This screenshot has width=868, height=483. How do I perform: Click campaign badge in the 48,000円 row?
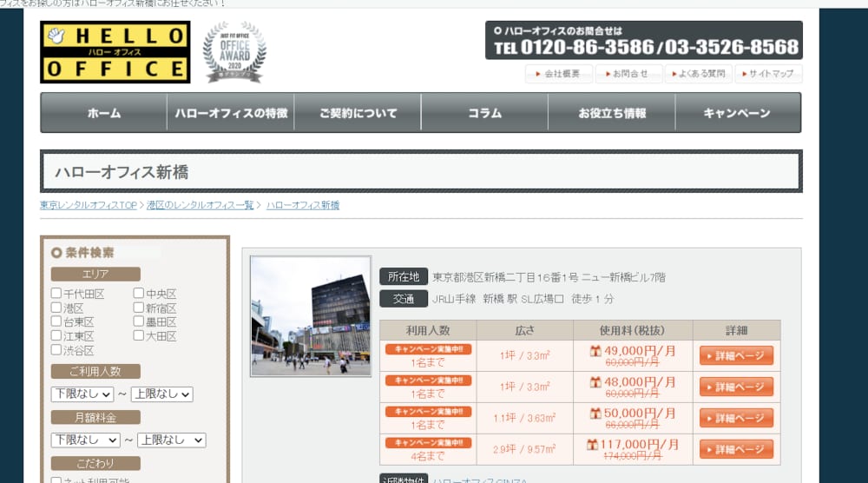[429, 380]
